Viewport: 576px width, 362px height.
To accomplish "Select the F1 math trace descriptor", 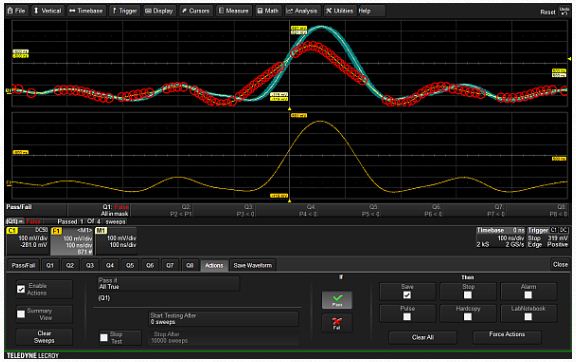I will [72, 240].
